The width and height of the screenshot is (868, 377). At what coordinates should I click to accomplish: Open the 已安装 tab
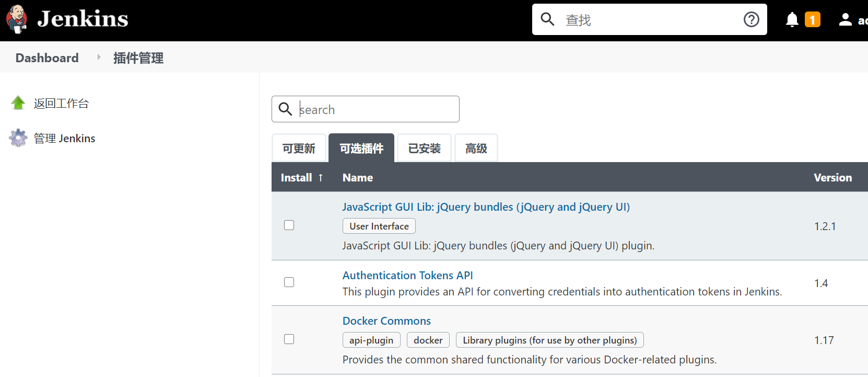[424, 148]
